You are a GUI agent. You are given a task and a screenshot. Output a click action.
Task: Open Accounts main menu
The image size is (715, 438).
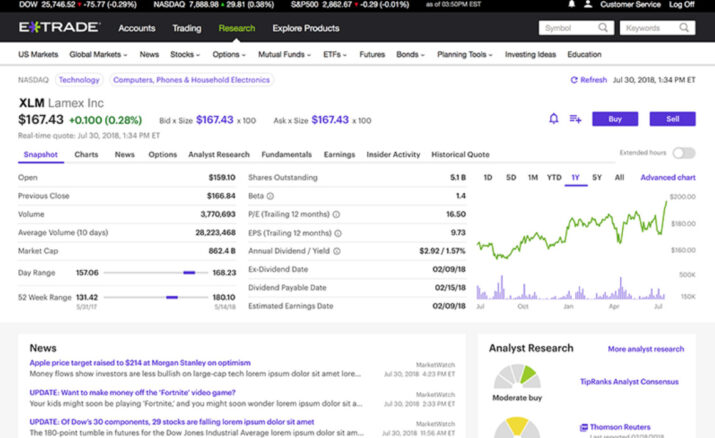tap(137, 28)
